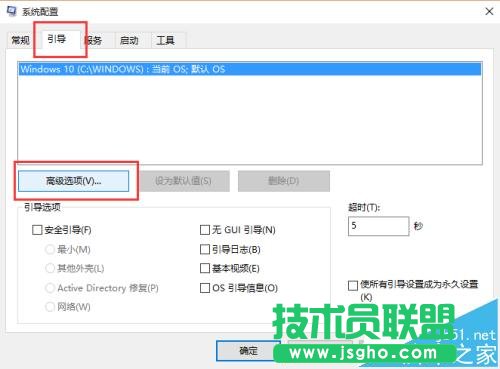500x369 pixels.
Task: Check the 基本视频(E) option
Action: pos(205,268)
